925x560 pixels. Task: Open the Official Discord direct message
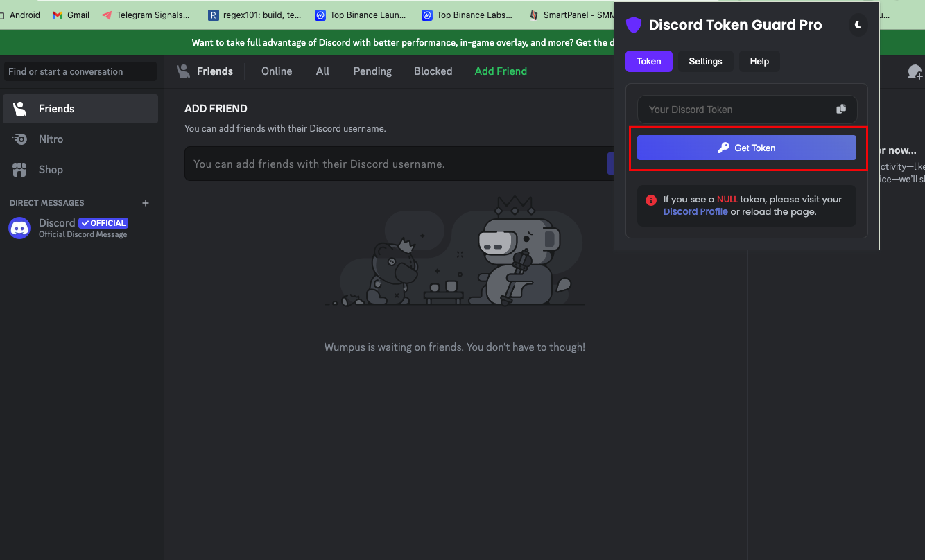tap(80, 228)
